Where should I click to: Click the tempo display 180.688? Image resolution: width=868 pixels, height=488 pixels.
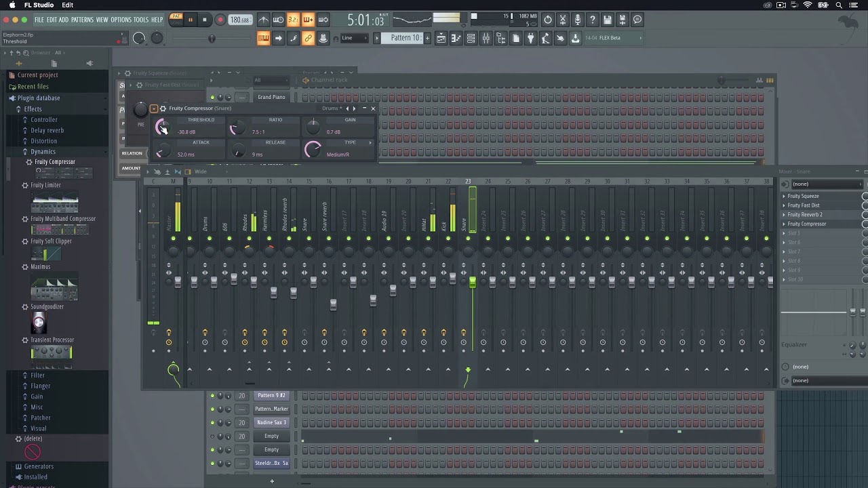point(240,20)
